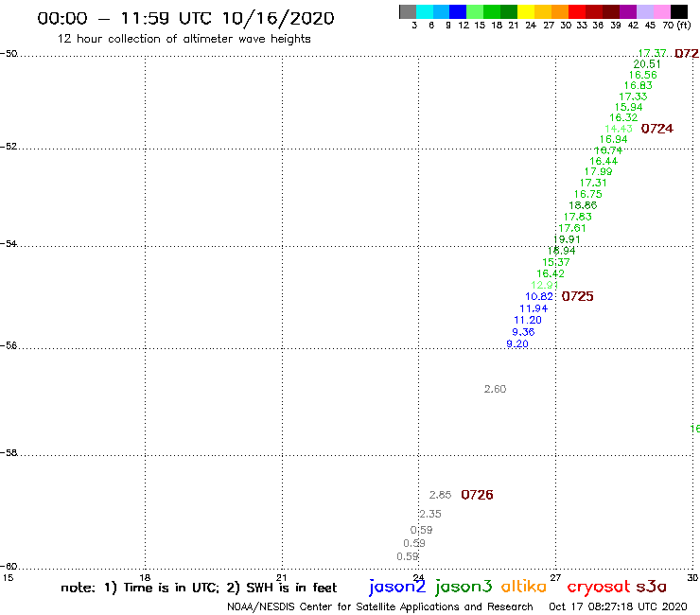Click the blue reading 9.36
Screen dimensions: 700x615
pyautogui.click(x=523, y=332)
